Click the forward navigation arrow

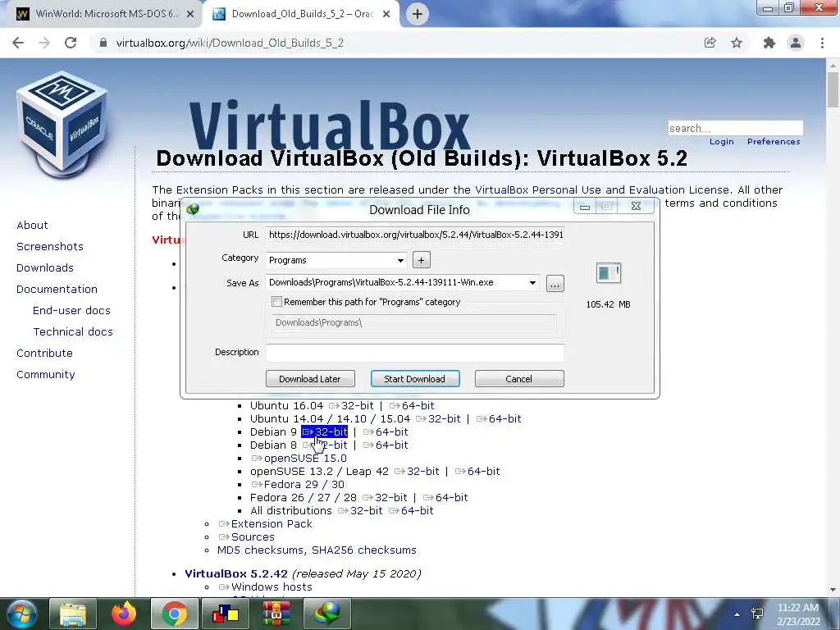(44, 43)
